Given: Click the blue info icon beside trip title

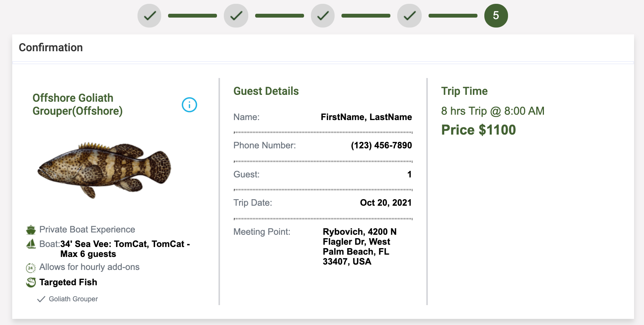Looking at the screenshot, I should [x=189, y=105].
